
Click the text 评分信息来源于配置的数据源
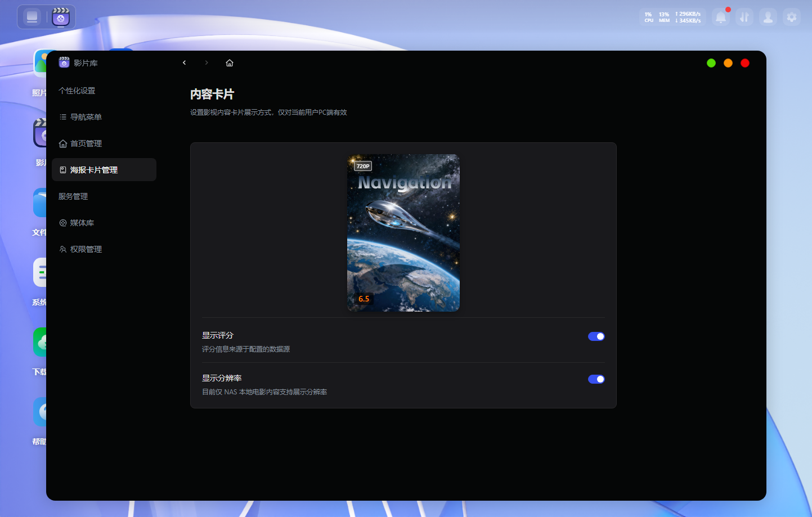246,349
